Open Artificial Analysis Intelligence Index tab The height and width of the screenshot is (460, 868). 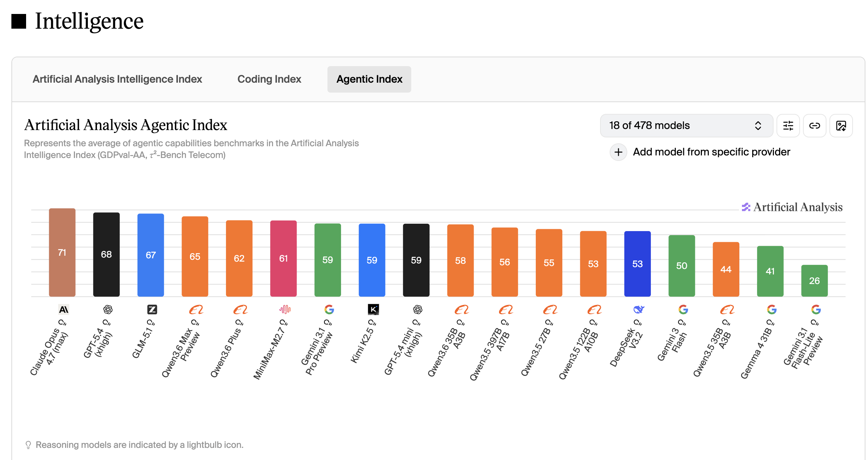pos(117,79)
